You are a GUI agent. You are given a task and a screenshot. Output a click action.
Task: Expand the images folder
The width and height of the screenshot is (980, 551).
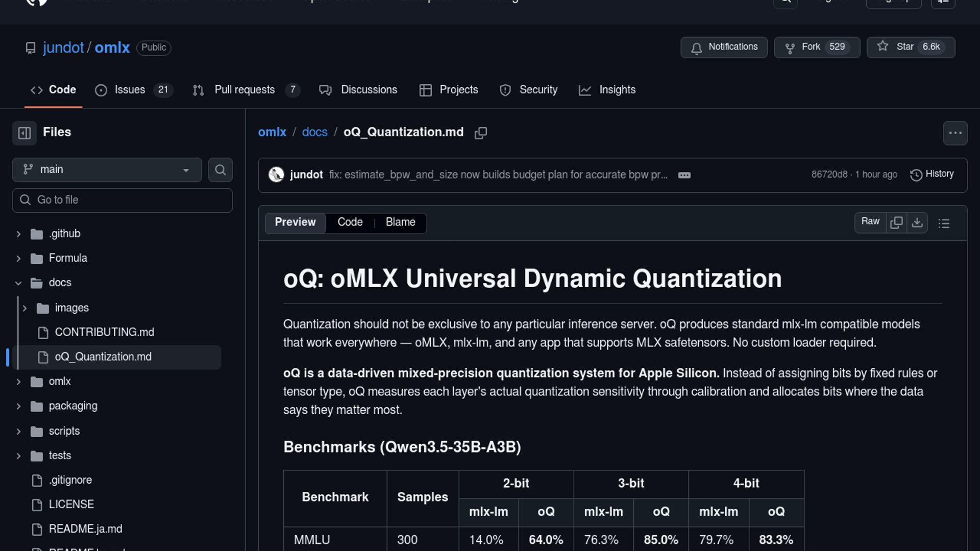[24, 308]
